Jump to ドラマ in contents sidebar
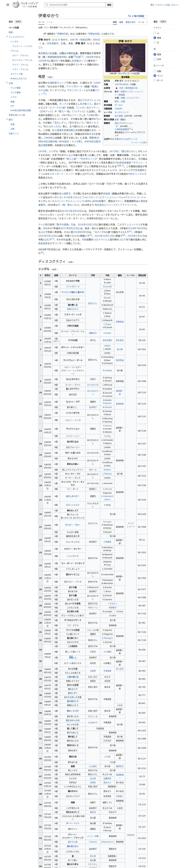The height and width of the screenshot is (868, 186). [x=13, y=97]
